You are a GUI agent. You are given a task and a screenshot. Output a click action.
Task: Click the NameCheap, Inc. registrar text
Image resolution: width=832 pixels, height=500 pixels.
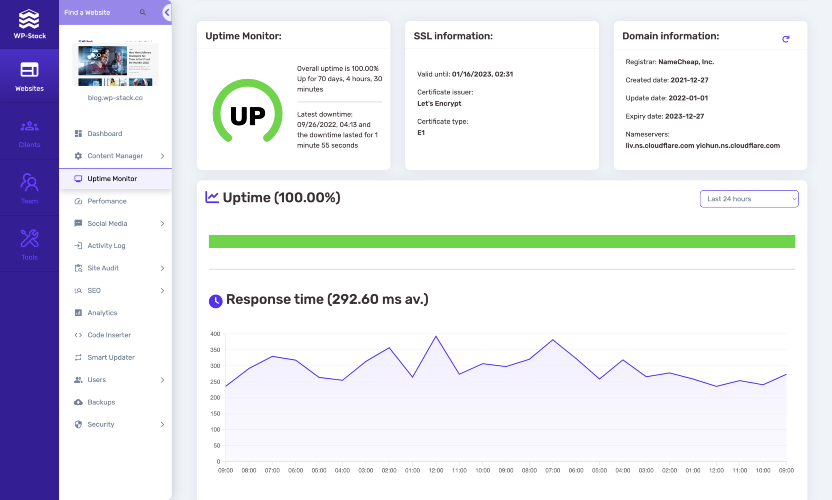pos(686,62)
